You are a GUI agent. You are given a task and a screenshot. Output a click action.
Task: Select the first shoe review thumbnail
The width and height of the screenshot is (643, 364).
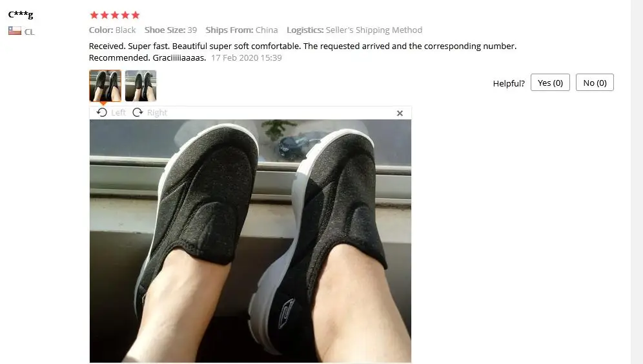[105, 86]
